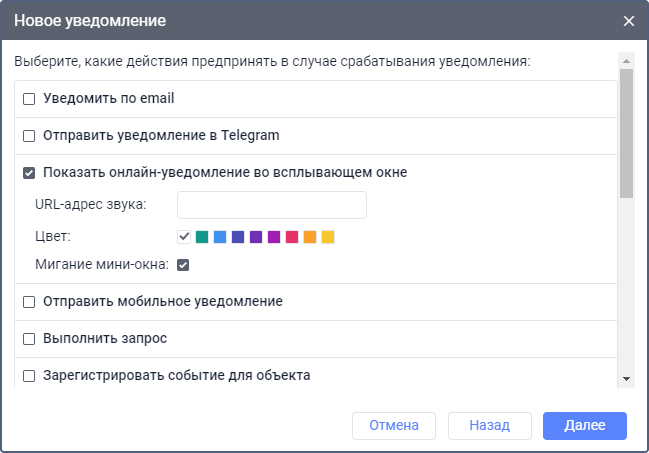
Task: Cancel the dialog with 'Отмена'
Action: click(x=393, y=425)
